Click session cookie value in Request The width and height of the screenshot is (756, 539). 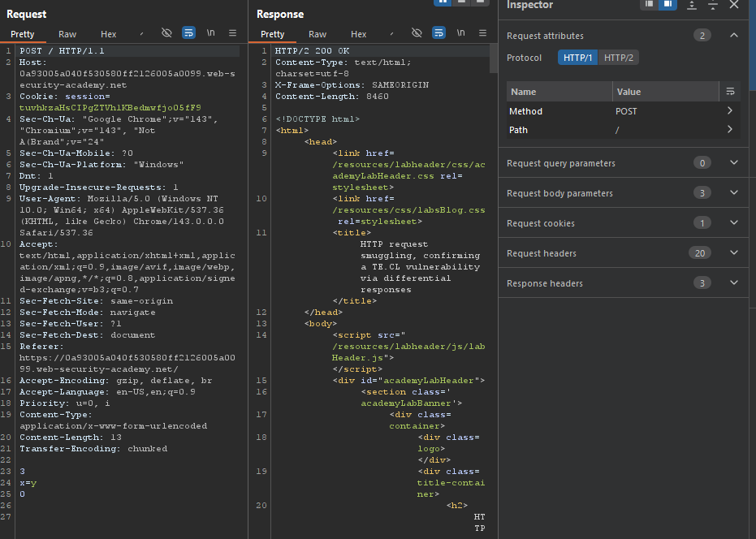click(x=110, y=107)
